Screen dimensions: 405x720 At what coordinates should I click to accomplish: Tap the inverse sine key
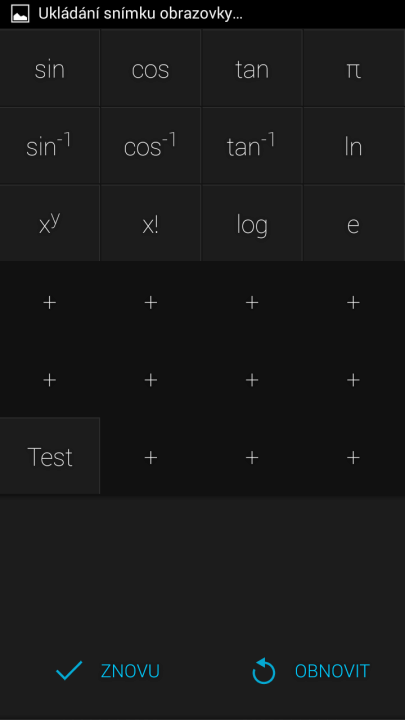(x=50, y=146)
